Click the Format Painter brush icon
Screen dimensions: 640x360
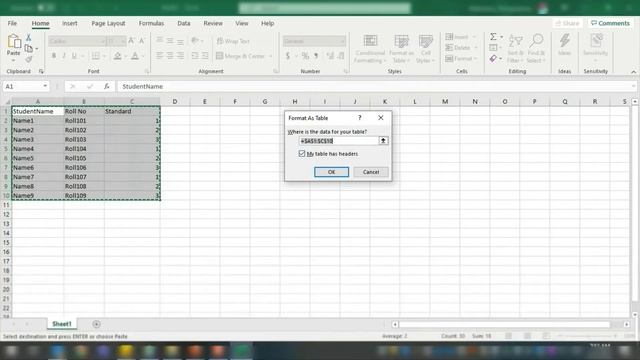pyautogui.click(x=29, y=60)
